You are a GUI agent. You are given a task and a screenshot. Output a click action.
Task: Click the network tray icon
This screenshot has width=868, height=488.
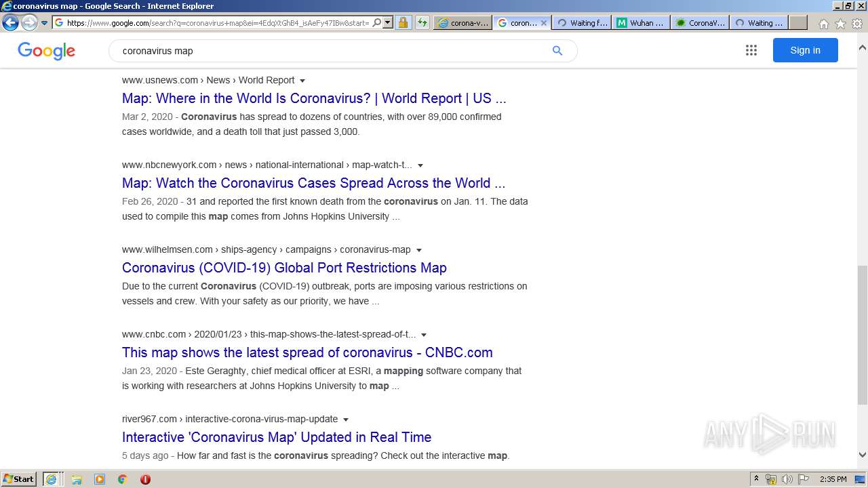(x=771, y=479)
